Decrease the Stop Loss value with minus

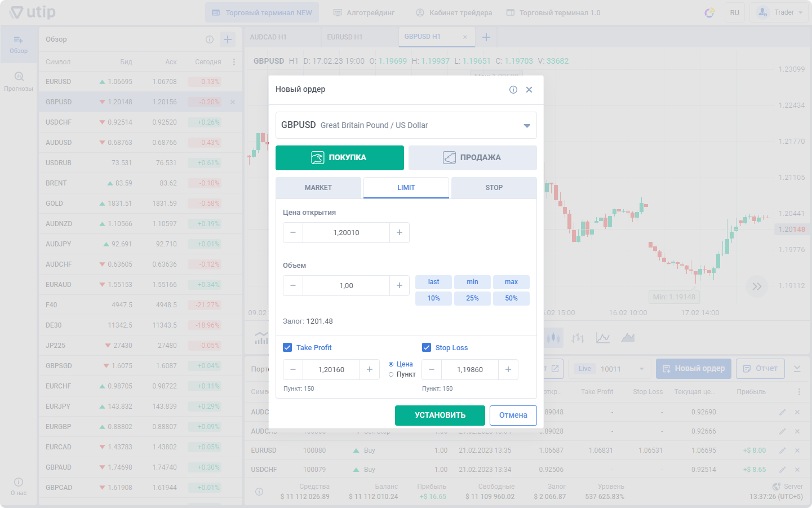coord(432,369)
